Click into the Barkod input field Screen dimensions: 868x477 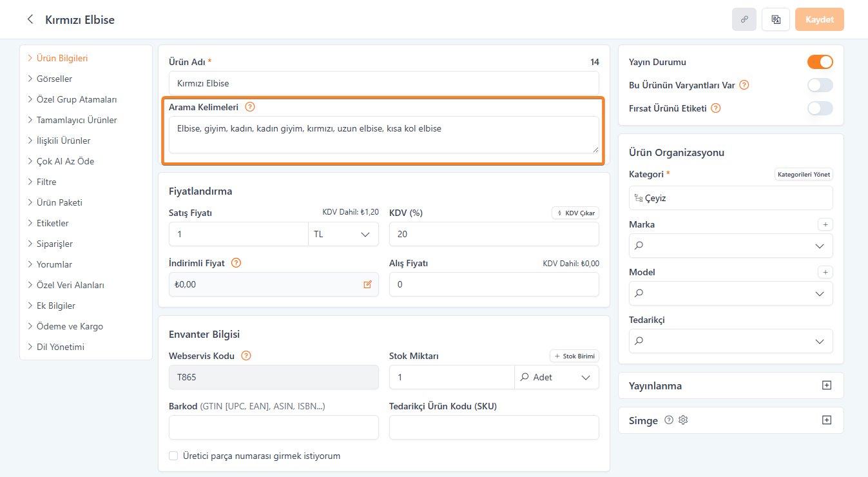point(273,427)
